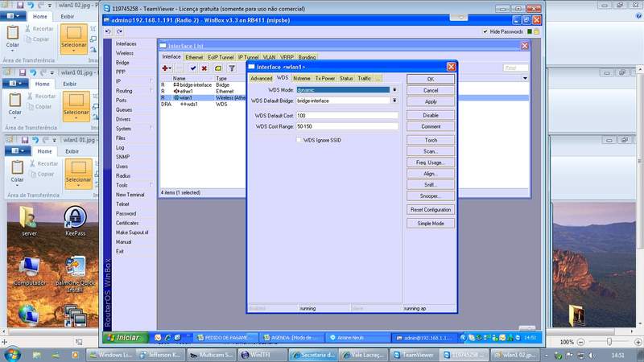Image resolution: width=644 pixels, height=362 pixels.
Task: Expand the Tools submenu in WinBox sidebar
Action: coord(151,185)
